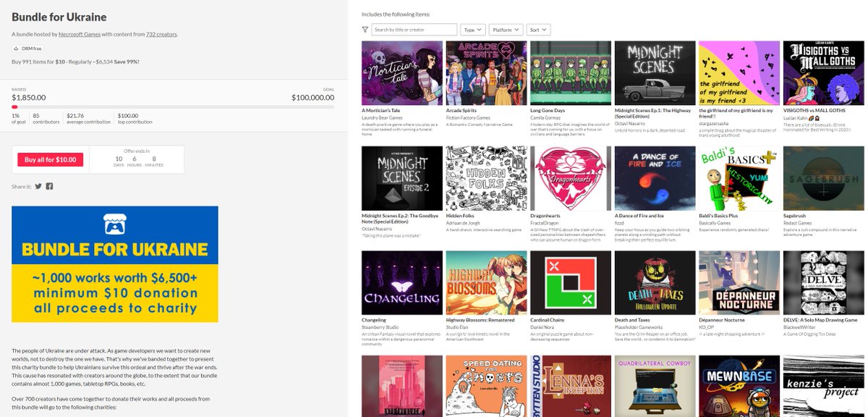The image size is (868, 417).
Task: Open the Long Gone Days title link
Action: 547,111
